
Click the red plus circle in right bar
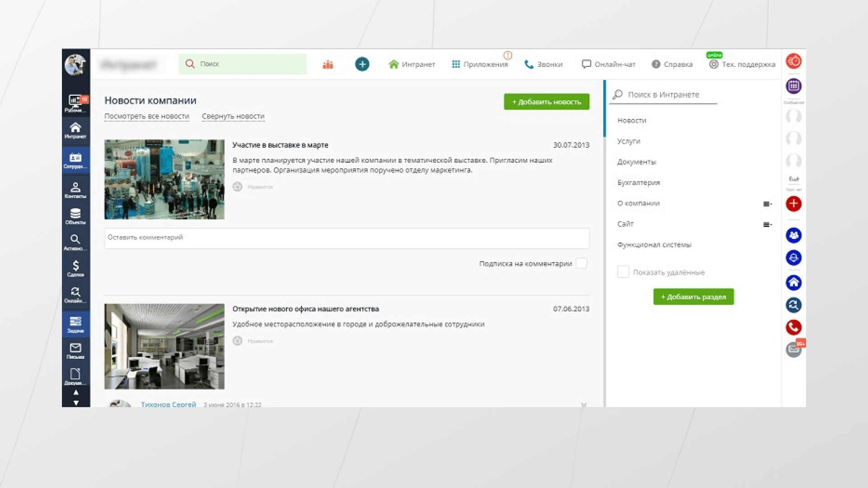(x=793, y=204)
